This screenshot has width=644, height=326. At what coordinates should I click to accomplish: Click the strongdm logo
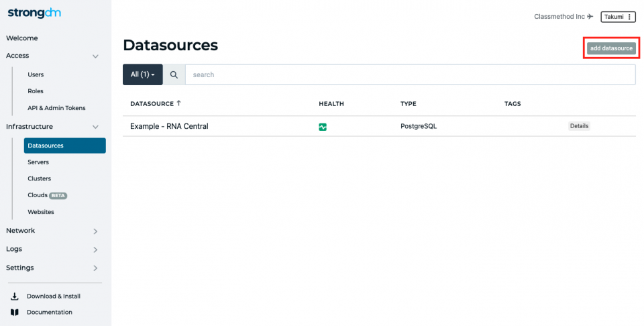coord(34,13)
